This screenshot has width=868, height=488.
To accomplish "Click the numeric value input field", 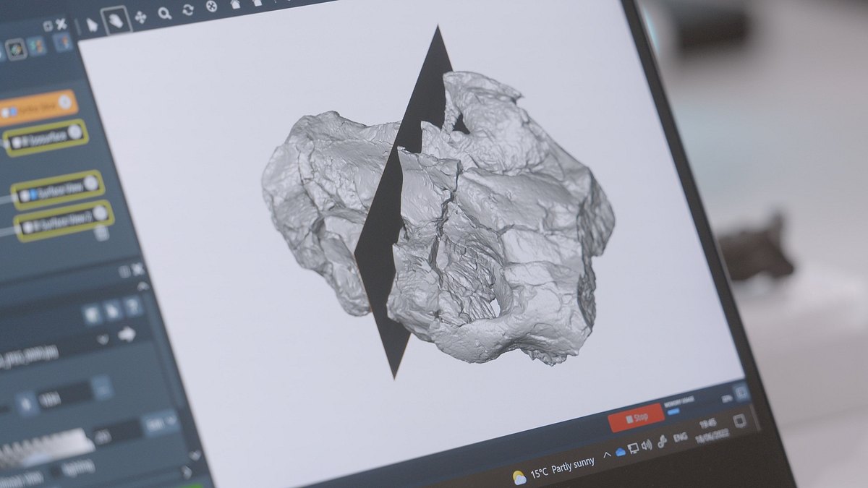I will point(65,397).
